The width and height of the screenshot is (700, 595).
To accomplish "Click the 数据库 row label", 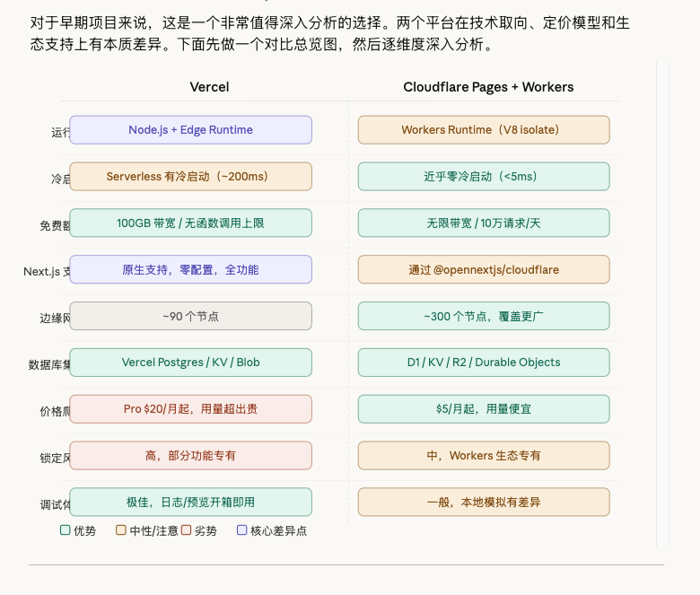I will click(49, 364).
